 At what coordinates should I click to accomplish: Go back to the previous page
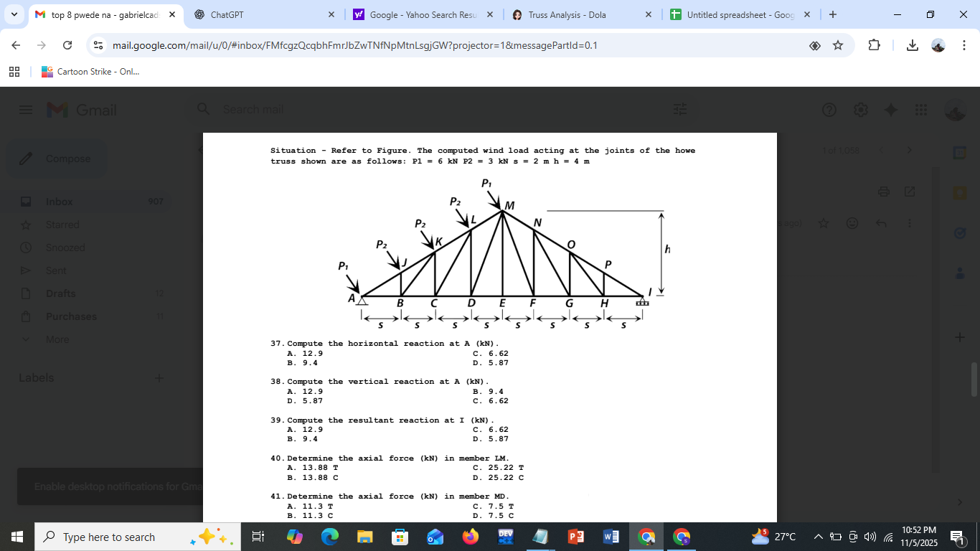pyautogui.click(x=16, y=45)
